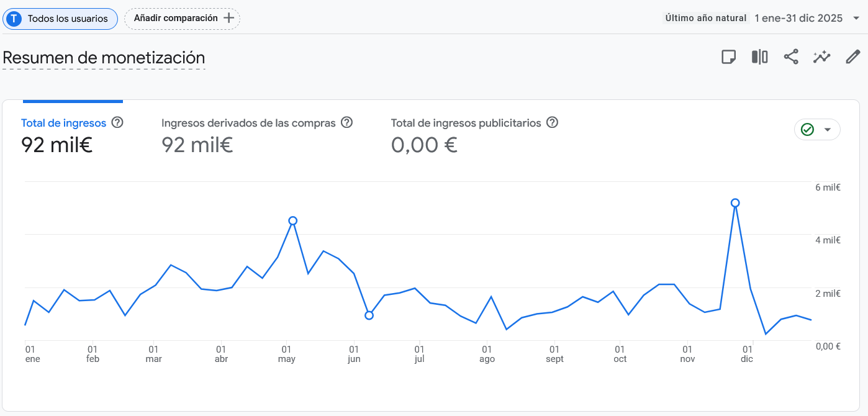Click help icon beside Ingresos derivados de las compras
The width and height of the screenshot is (868, 416).
[346, 122]
